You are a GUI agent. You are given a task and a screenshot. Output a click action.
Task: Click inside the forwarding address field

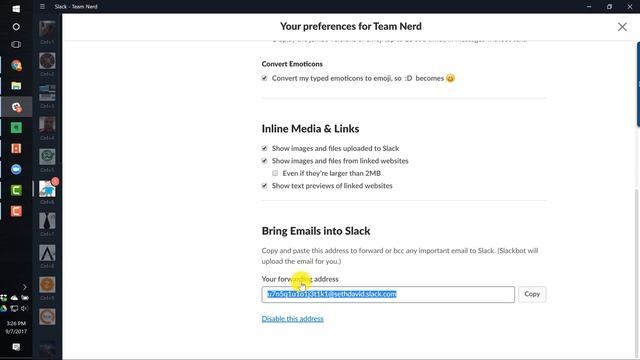pos(388,294)
